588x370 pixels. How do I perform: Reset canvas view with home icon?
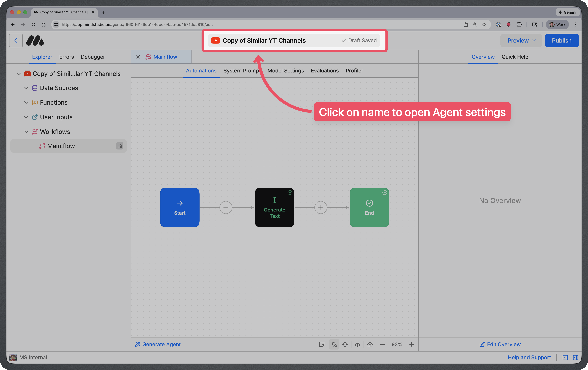pos(370,344)
